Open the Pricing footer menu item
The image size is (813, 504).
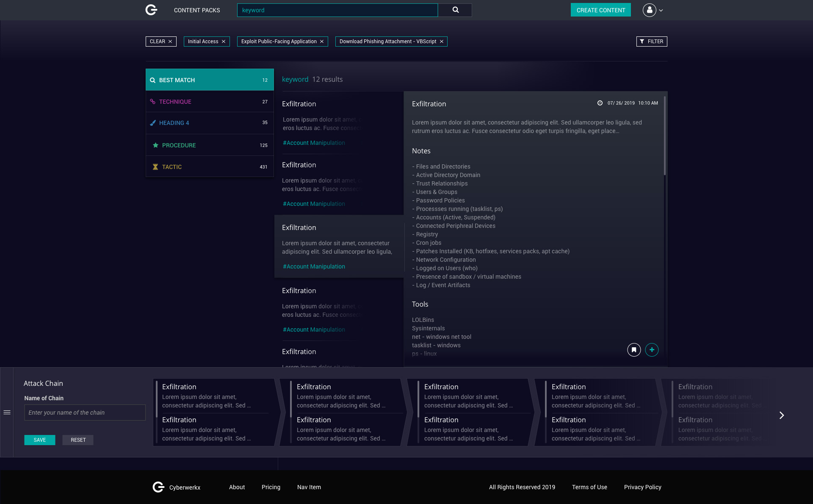(x=271, y=487)
